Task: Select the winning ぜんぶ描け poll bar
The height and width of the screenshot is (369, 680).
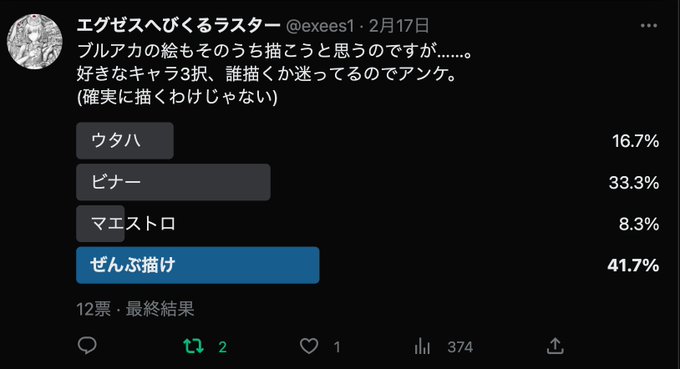Action: click(198, 265)
